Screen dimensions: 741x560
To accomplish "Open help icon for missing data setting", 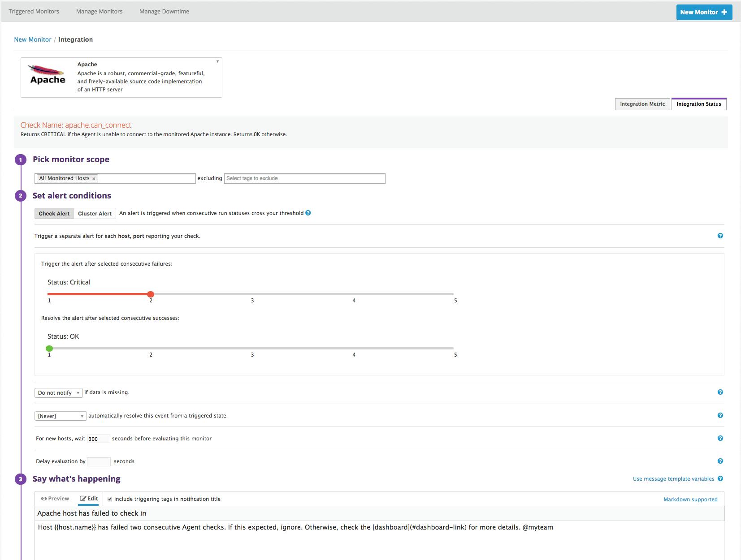I will pyautogui.click(x=720, y=392).
